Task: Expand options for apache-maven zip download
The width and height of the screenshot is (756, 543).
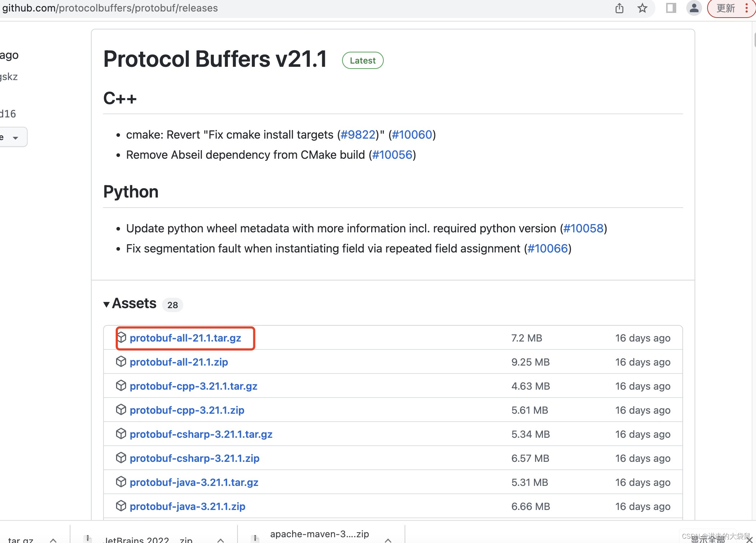Action: click(388, 540)
